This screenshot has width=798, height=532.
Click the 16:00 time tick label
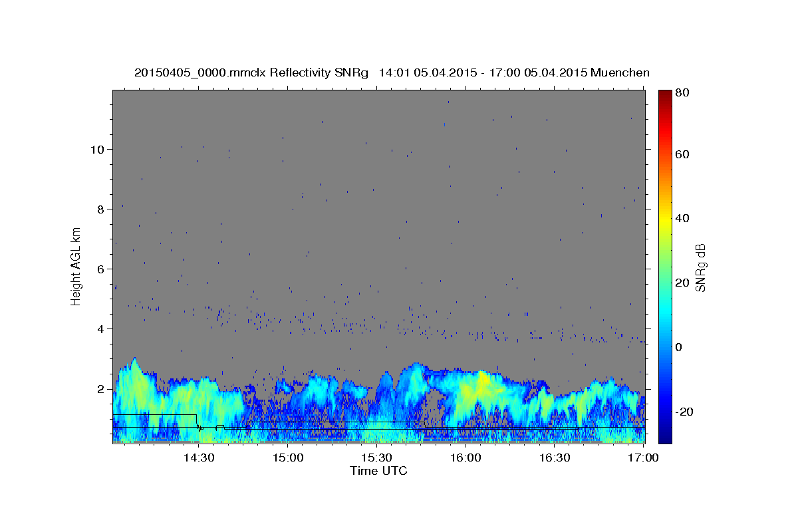[x=465, y=458]
